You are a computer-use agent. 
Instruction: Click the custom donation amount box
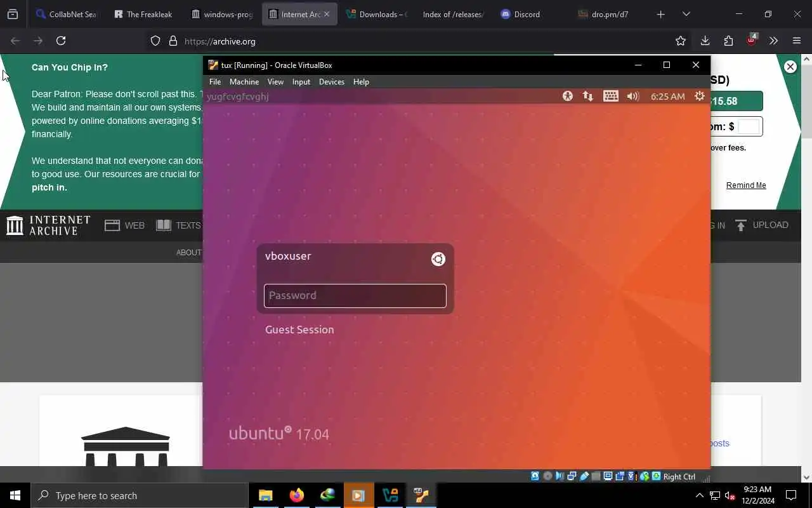pos(749,126)
